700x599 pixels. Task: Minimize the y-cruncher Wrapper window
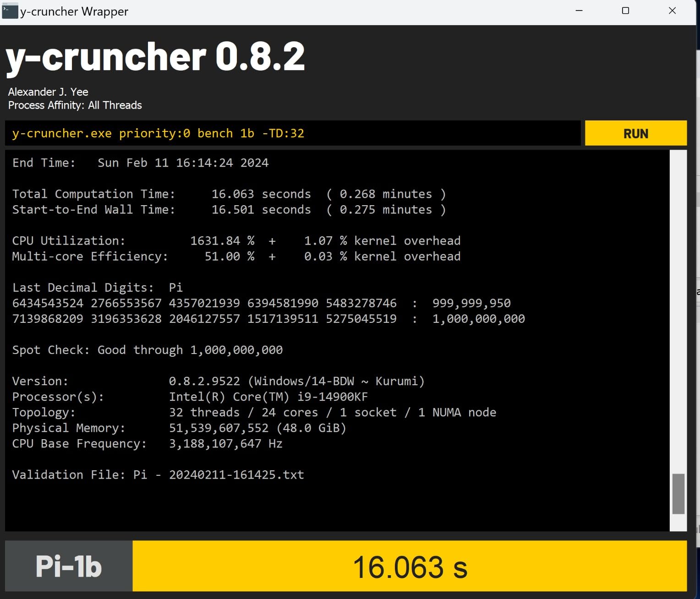579,11
